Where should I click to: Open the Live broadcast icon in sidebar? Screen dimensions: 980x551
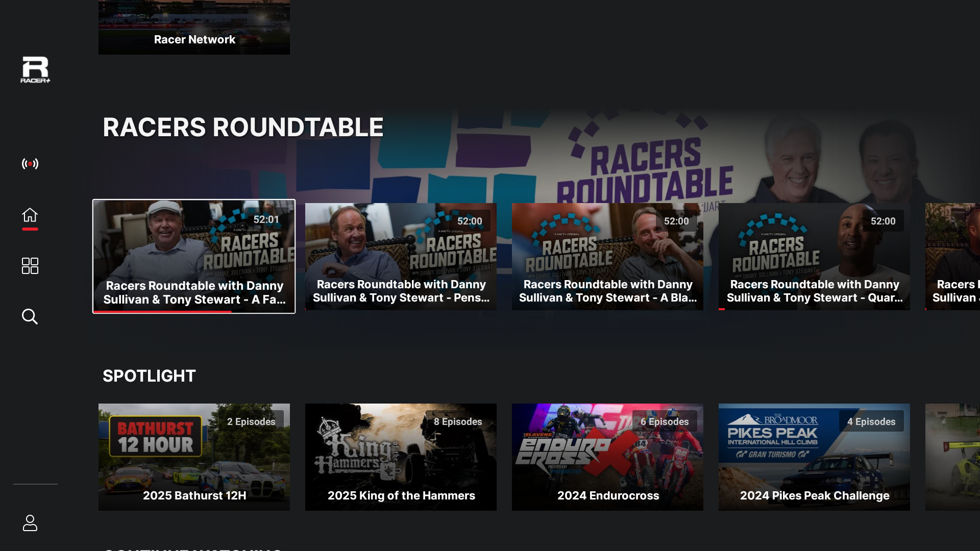pyautogui.click(x=30, y=164)
